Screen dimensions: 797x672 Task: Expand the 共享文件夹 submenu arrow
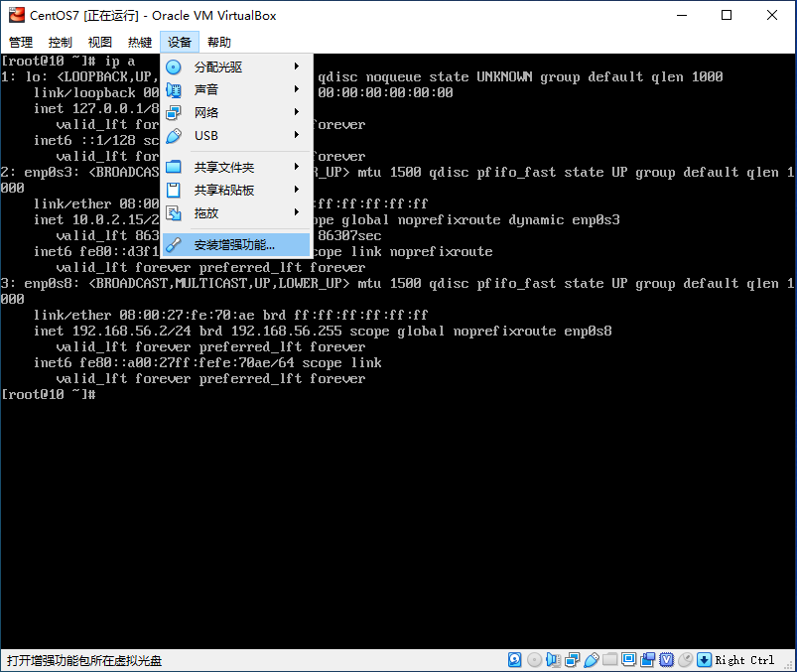click(x=297, y=167)
